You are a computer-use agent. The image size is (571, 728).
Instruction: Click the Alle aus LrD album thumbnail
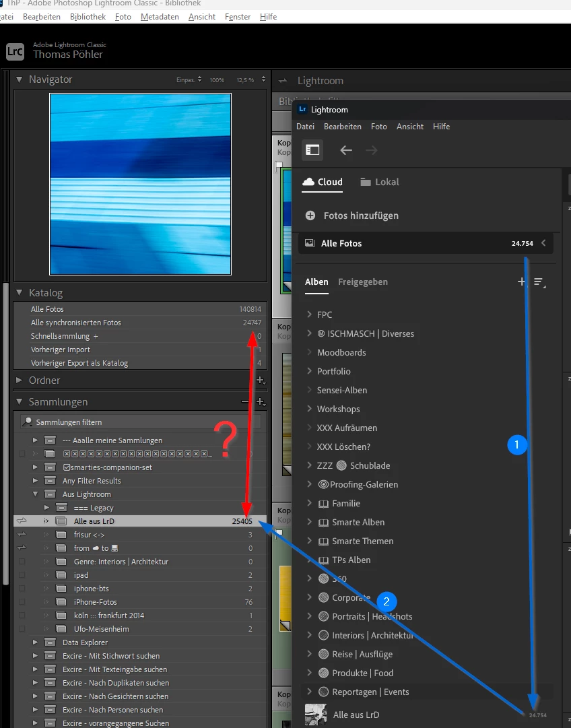pos(316,715)
